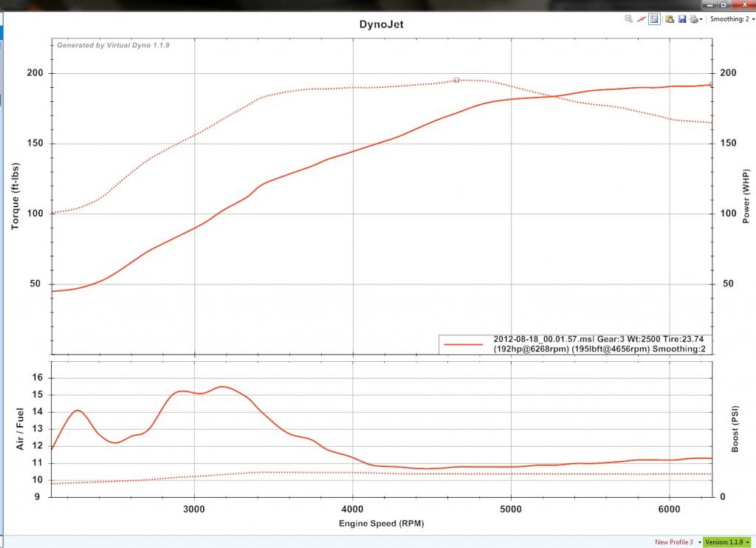756x548 pixels.
Task: Click the peak torque square marker on the curve
Action: [x=456, y=80]
